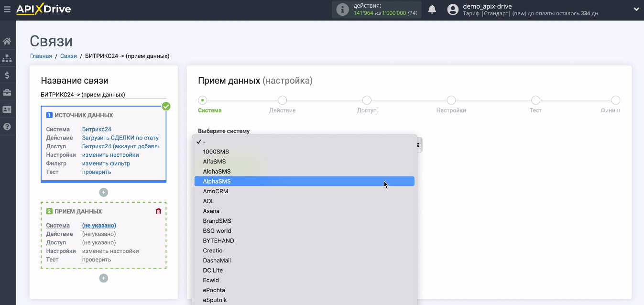Click the Система step circle
Screen dimensions: 644x305
pos(203,100)
